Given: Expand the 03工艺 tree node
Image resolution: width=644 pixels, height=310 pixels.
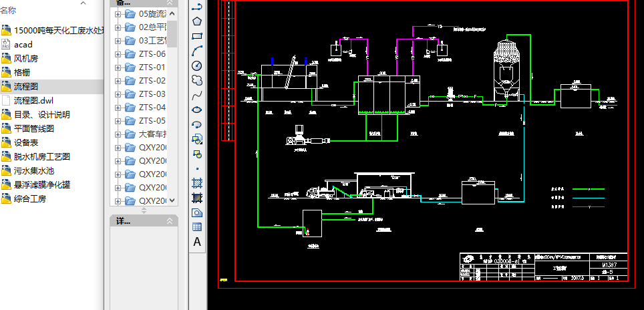Looking at the screenshot, I should (118, 41).
